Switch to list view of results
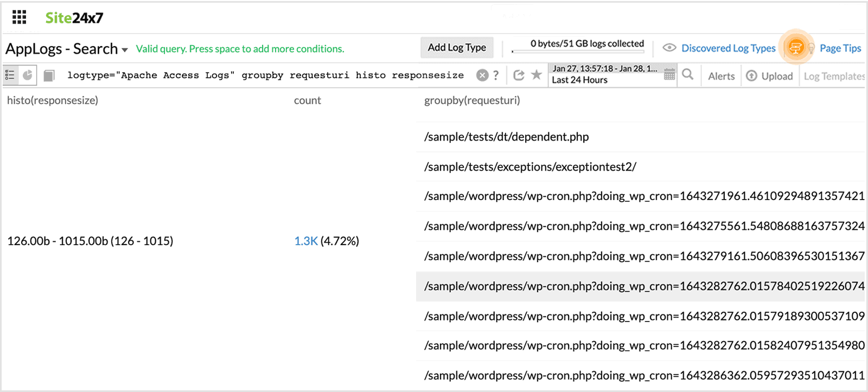 [10, 75]
